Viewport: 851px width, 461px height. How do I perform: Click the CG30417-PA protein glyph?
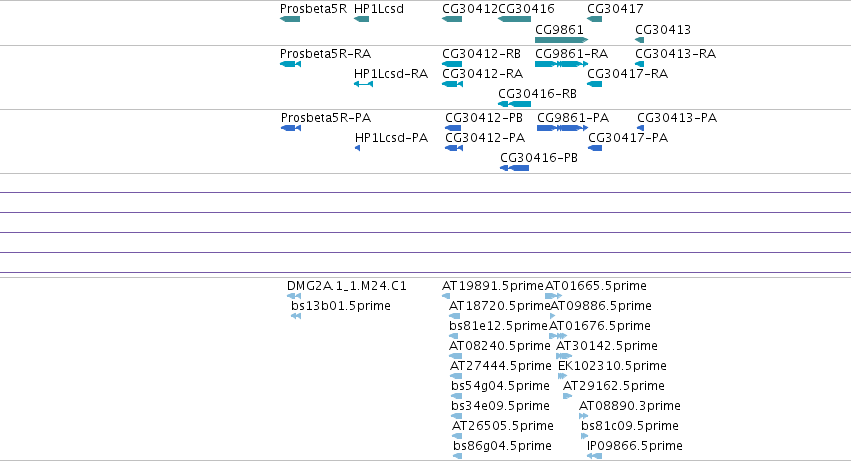[x=595, y=148]
